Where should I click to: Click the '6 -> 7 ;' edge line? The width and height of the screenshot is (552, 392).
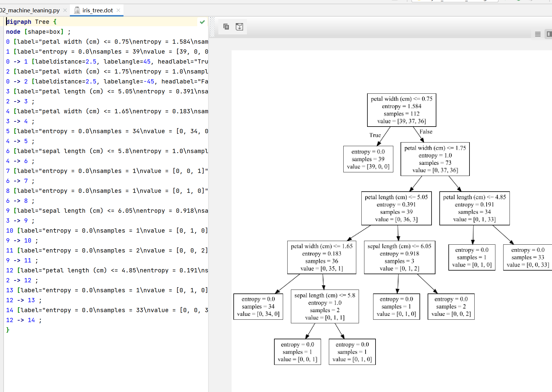(20, 181)
